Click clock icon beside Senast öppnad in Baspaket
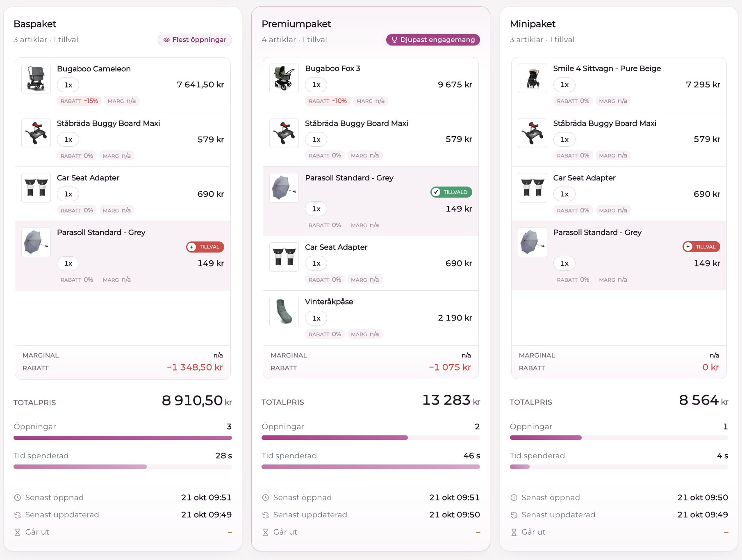This screenshot has height=560, width=742. click(18, 498)
